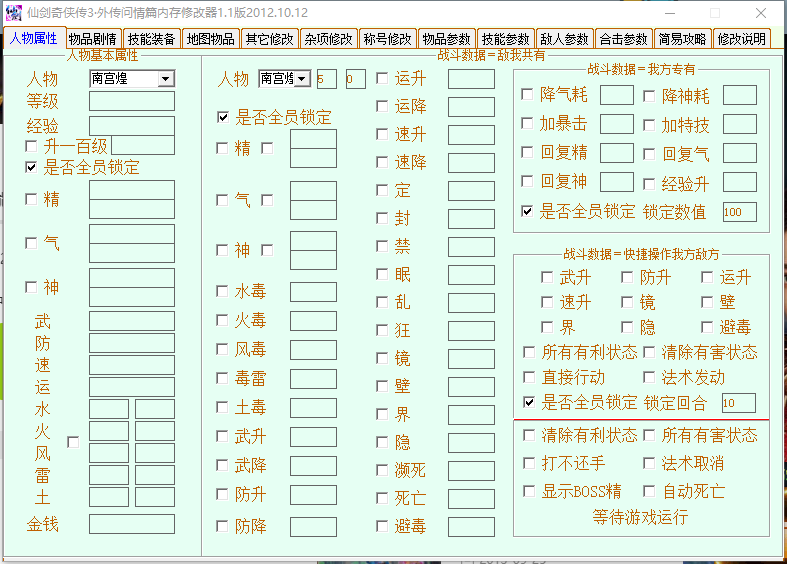This screenshot has width=787, height=564.
Task: Click the 经验 input field
Action: click(132, 125)
